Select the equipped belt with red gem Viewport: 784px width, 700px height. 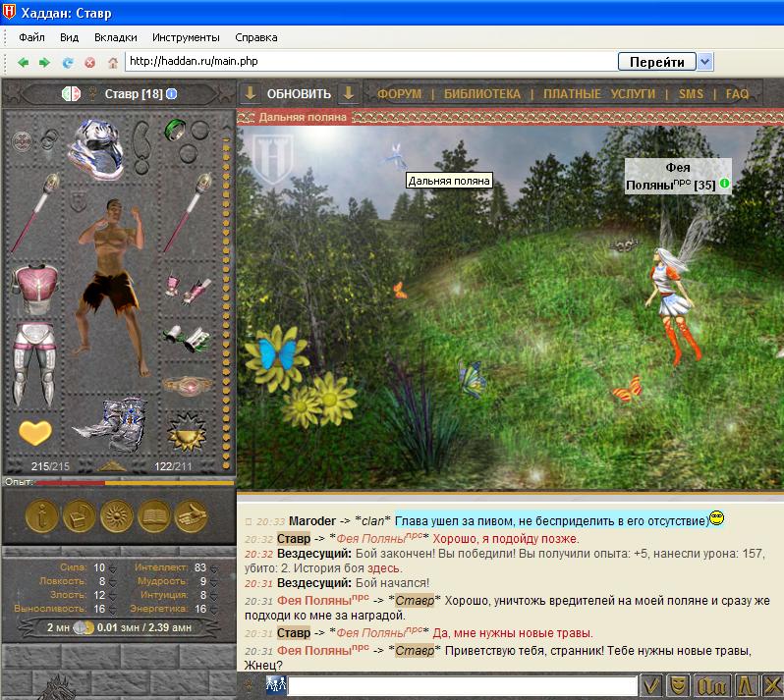(x=188, y=385)
